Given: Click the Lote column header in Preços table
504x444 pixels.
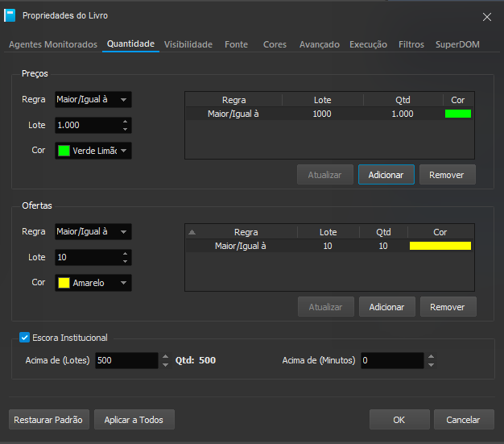Looking at the screenshot, I should click(x=323, y=100).
